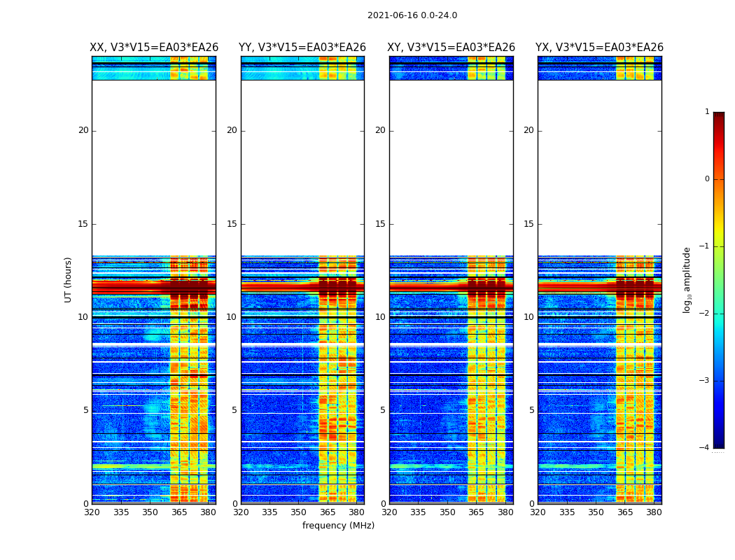This screenshot has width=735, height=560.
Task: Click the dark blue bottom of colorbar
Action: 719,443
